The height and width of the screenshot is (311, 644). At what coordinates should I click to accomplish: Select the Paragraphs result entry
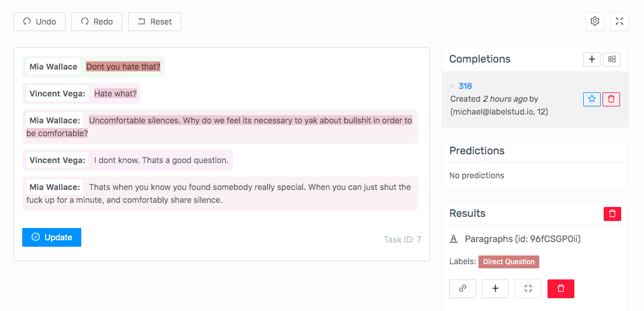point(522,239)
